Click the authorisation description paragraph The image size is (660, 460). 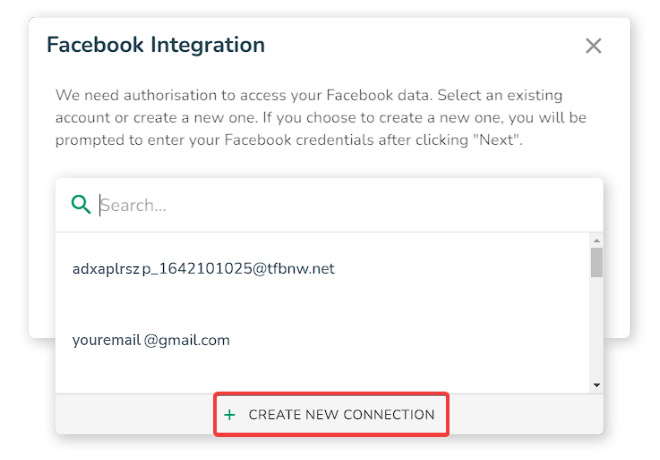coord(321,117)
